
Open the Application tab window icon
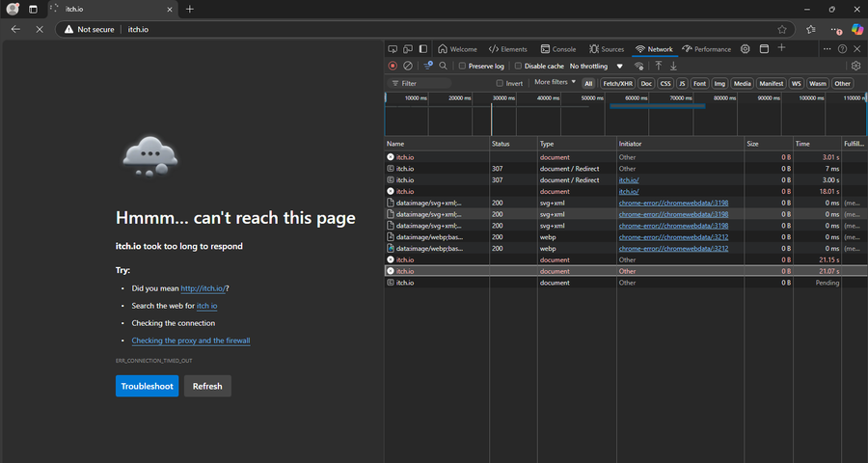click(764, 49)
